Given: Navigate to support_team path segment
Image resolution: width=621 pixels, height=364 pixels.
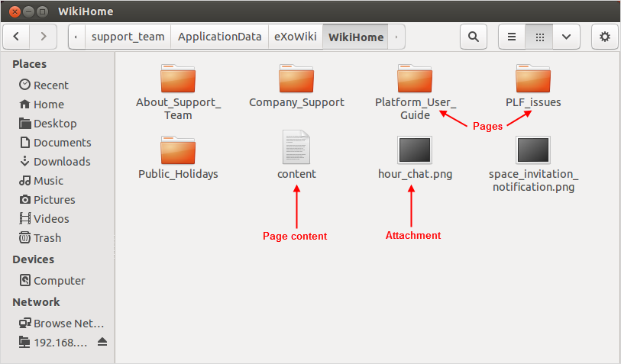Looking at the screenshot, I should 128,37.
